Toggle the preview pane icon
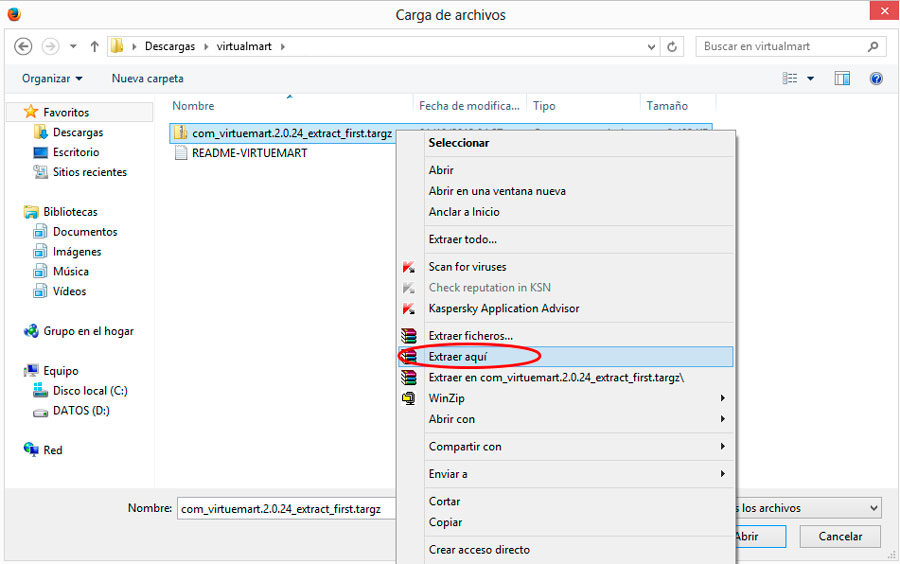This screenshot has height=564, width=900. 843,78
